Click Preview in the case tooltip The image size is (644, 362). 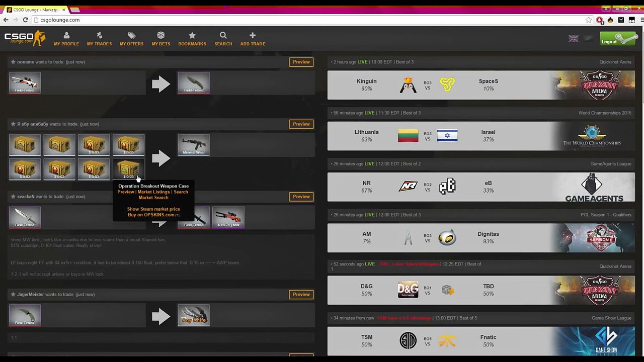tap(126, 192)
